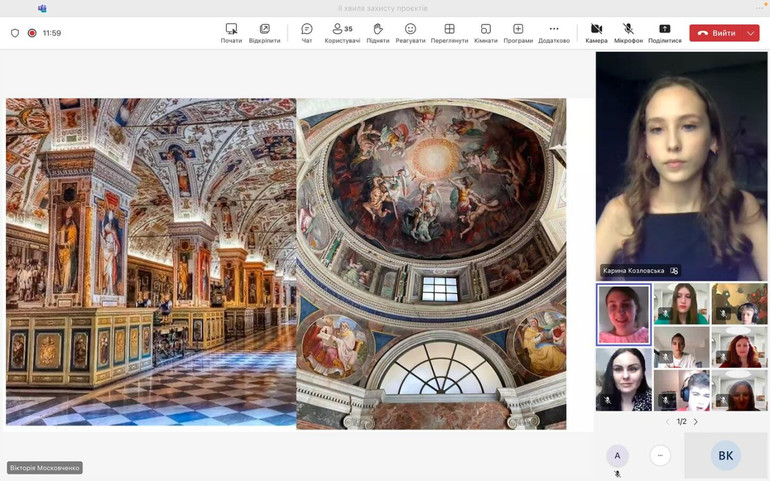Select the dark-haired woman thumbnail bottom left

coord(624,379)
